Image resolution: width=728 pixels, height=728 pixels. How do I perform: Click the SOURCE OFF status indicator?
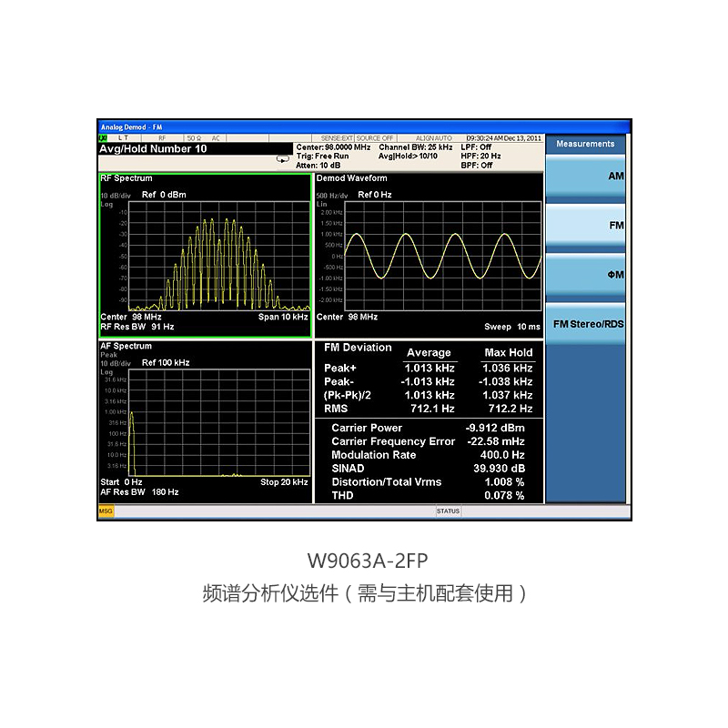click(375, 138)
